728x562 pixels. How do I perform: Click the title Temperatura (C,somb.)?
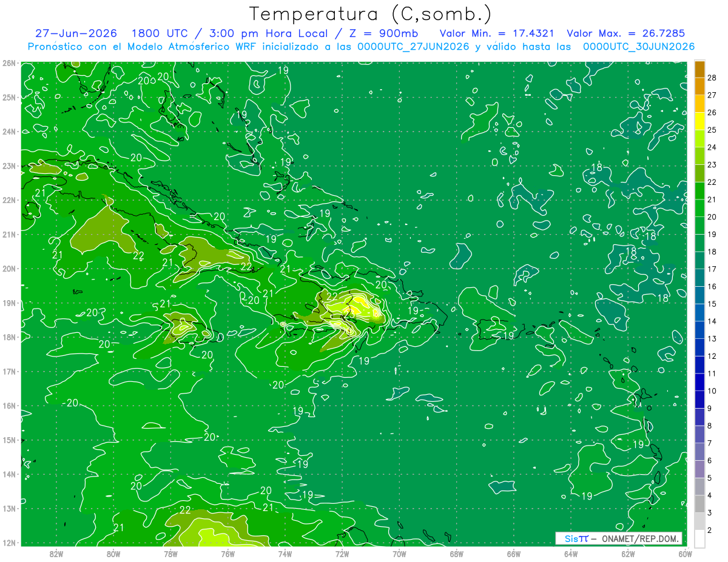[x=370, y=14]
